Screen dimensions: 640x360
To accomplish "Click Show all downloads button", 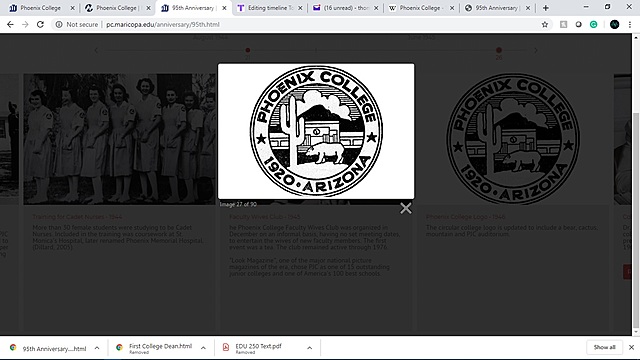I will [604, 347].
